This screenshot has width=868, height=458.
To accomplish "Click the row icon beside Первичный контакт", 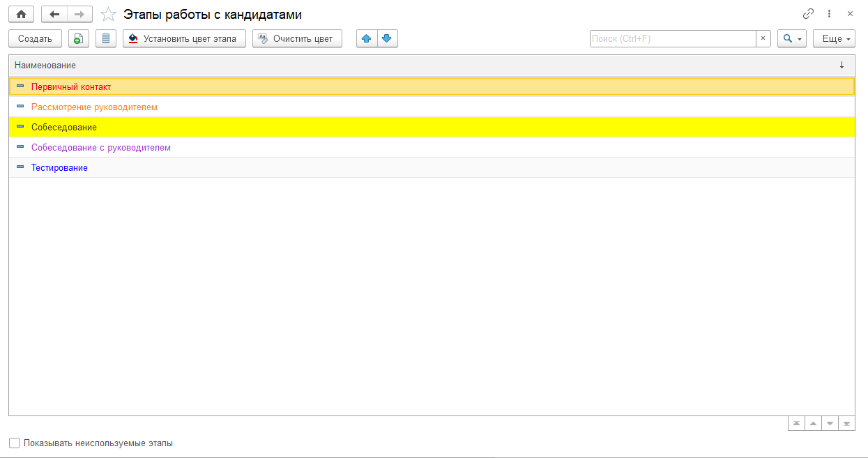I will pos(20,86).
